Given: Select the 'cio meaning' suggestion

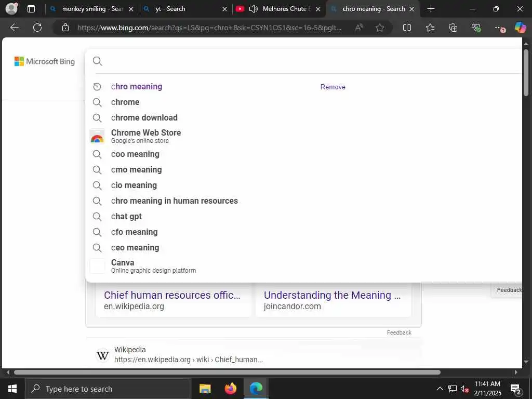Looking at the screenshot, I should pos(134,185).
